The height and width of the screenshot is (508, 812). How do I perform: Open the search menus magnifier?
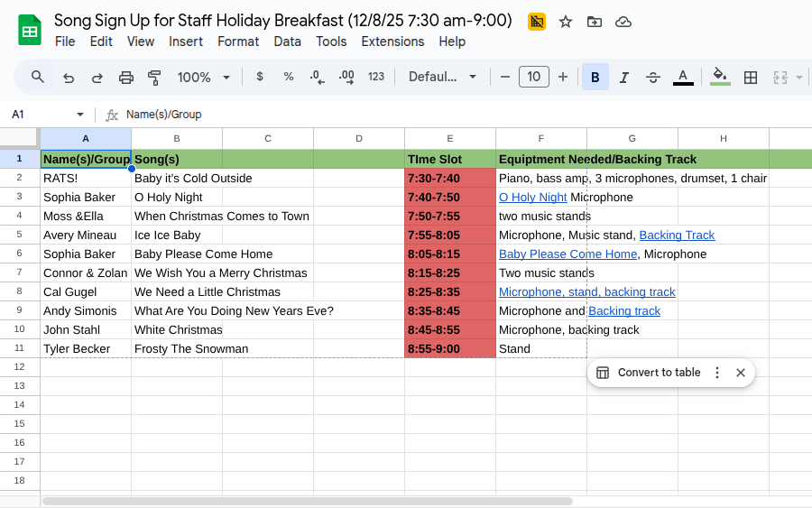(x=38, y=78)
